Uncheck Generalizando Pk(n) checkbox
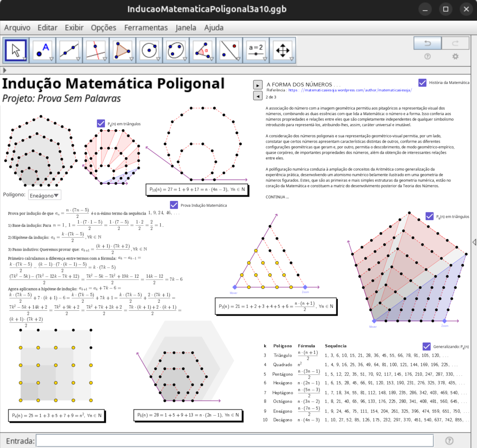 pos(426,346)
